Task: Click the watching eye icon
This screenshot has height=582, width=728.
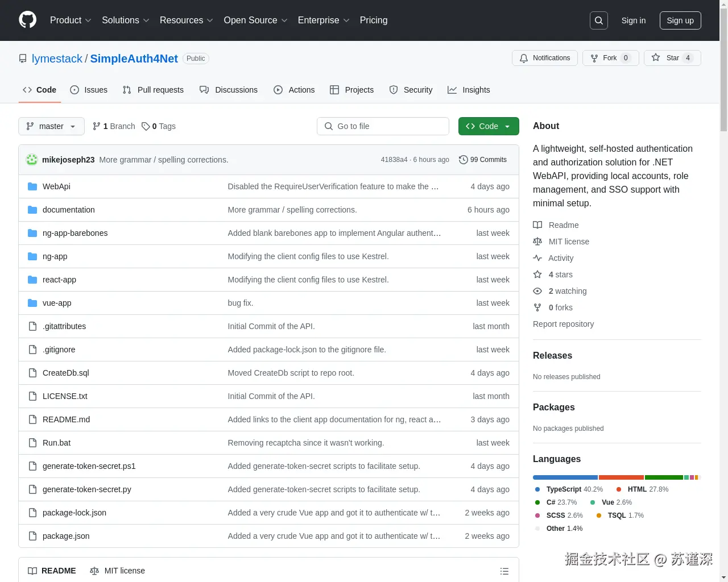Action: 537,291
